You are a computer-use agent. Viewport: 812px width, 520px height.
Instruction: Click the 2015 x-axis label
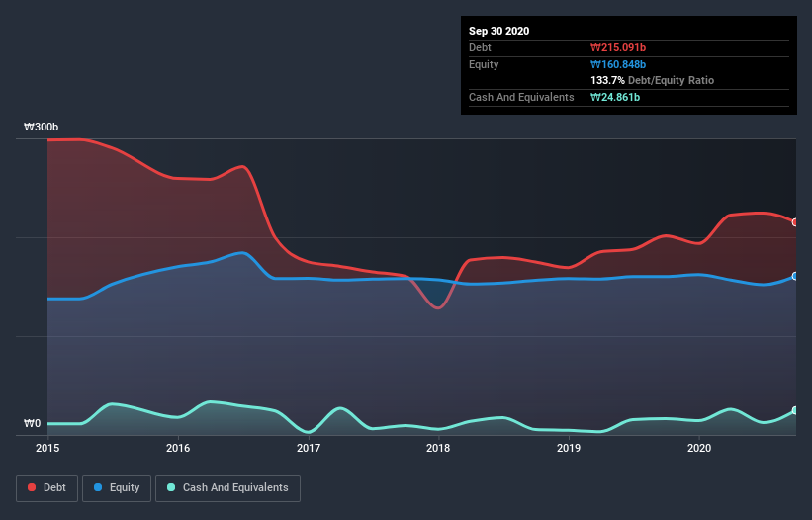pos(47,448)
